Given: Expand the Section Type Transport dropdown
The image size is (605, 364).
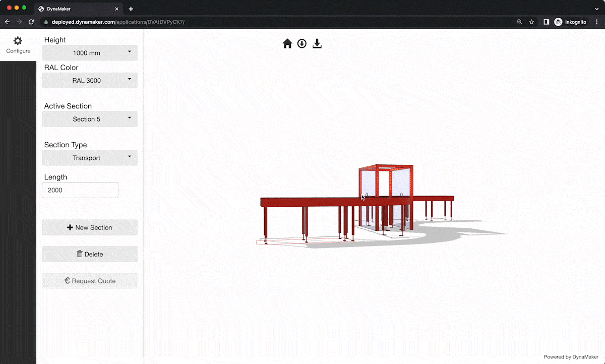Looking at the screenshot, I should [x=90, y=158].
